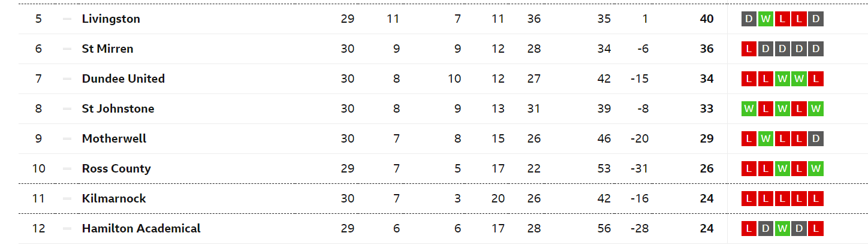Click the no-movement indicator beside Kilmarnock
The image size is (868, 251).
[x=67, y=198]
